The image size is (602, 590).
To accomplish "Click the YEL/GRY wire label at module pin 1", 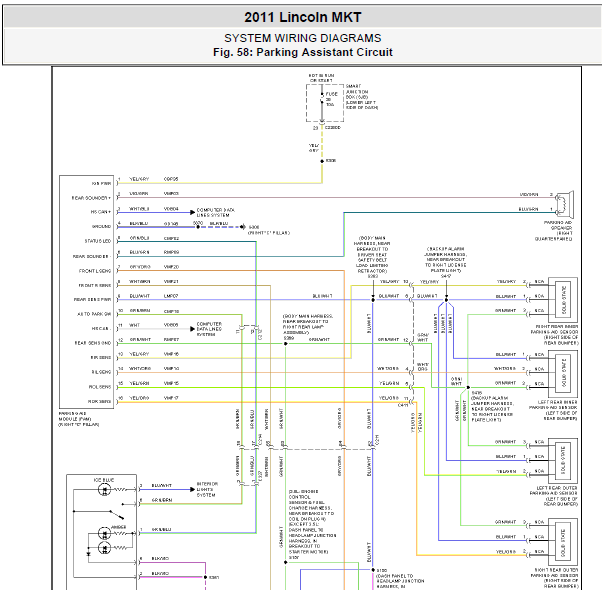I will pos(139,179).
